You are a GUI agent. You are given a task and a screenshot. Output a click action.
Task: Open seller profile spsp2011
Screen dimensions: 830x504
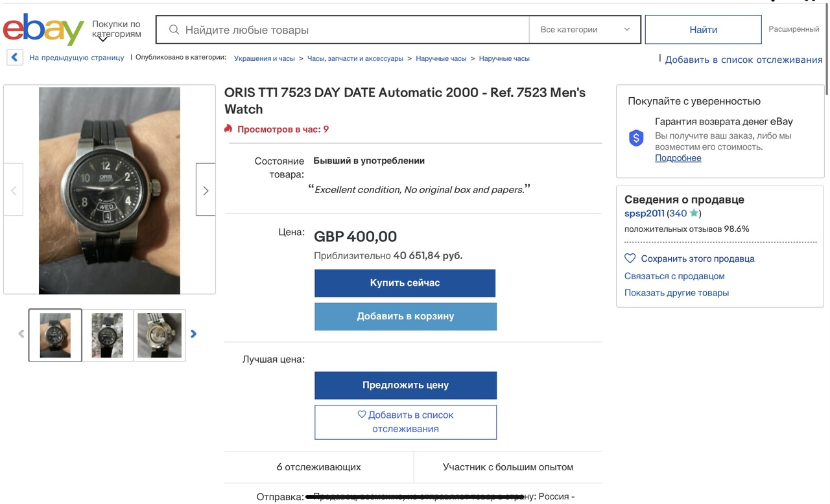point(644,213)
